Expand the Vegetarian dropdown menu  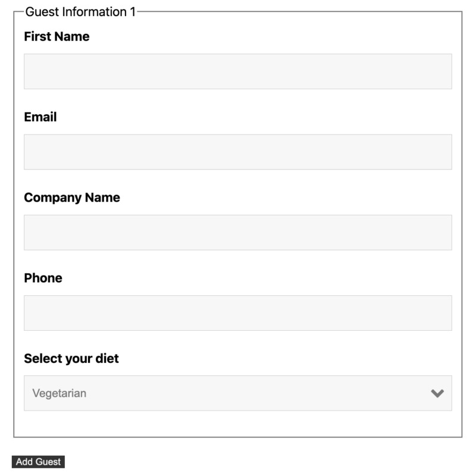pyautogui.click(x=238, y=392)
